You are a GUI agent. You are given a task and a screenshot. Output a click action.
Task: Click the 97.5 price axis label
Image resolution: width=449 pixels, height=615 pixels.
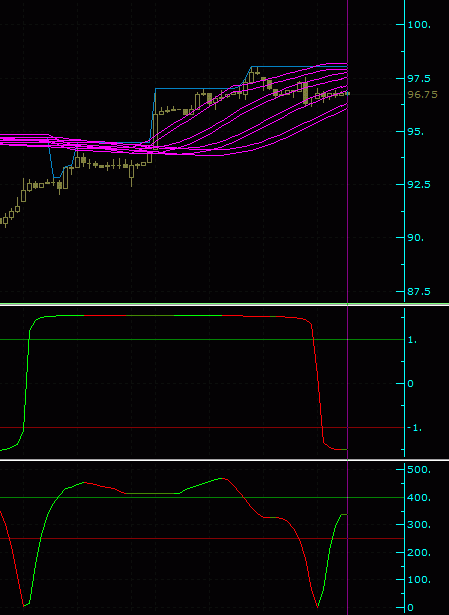click(x=419, y=79)
